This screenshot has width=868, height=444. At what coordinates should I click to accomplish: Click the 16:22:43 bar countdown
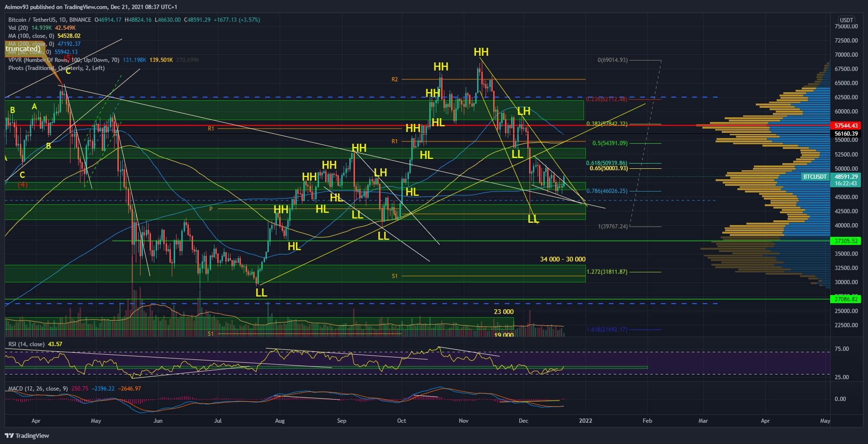tap(846, 183)
